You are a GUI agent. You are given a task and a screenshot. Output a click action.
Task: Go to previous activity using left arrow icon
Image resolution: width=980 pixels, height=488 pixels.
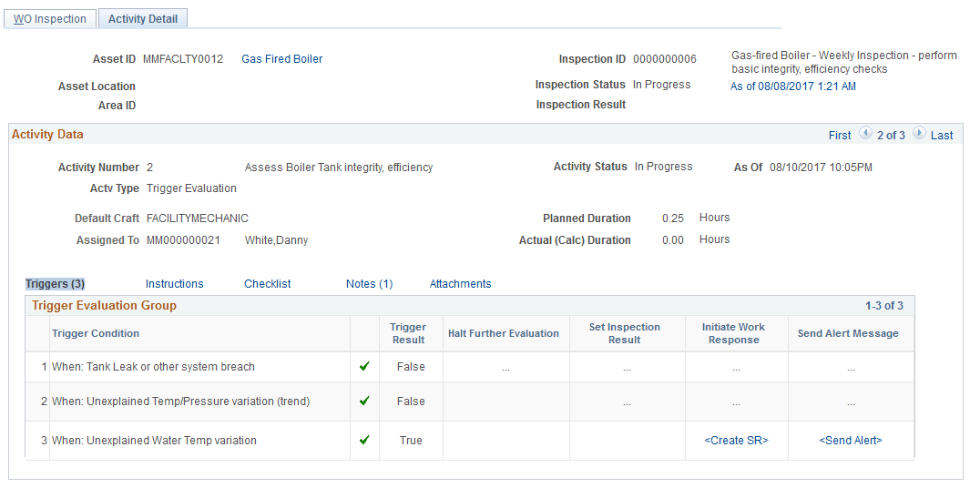pos(865,133)
